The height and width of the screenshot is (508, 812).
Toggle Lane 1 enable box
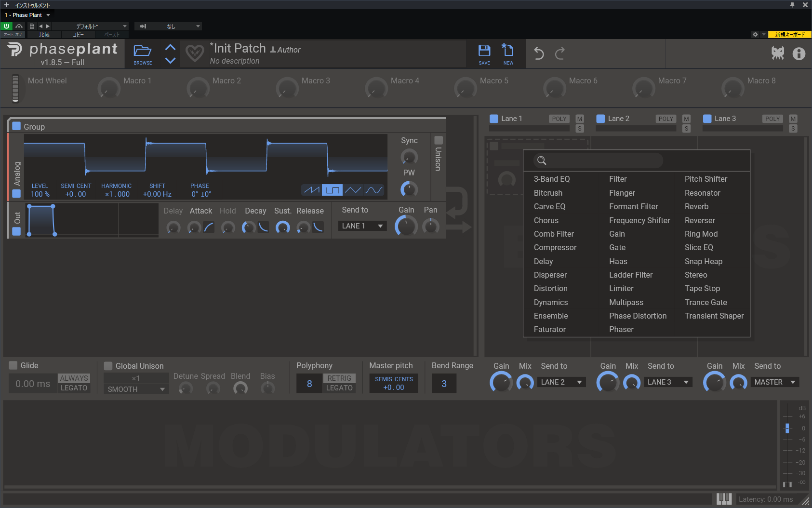(493, 119)
